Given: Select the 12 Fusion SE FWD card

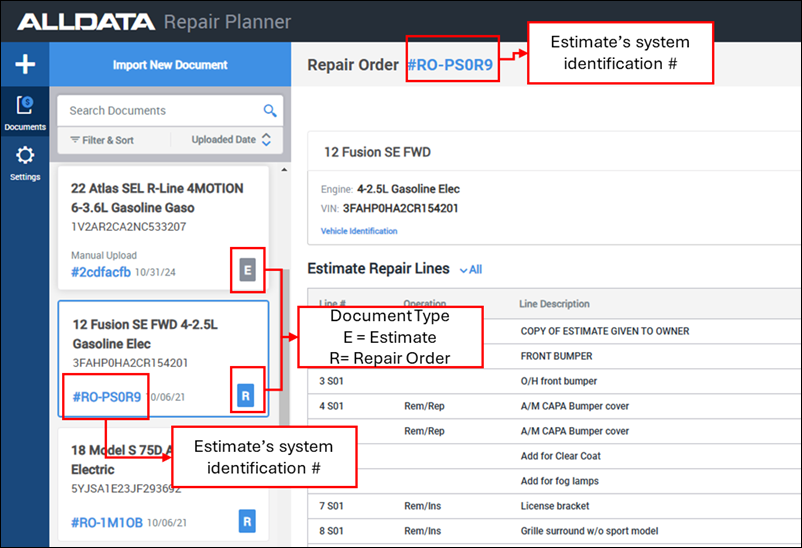Looking at the screenshot, I should (163, 359).
